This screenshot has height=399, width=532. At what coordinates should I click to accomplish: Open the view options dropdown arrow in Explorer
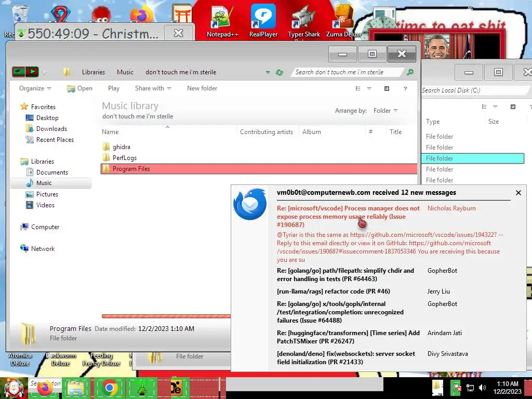tap(369, 88)
